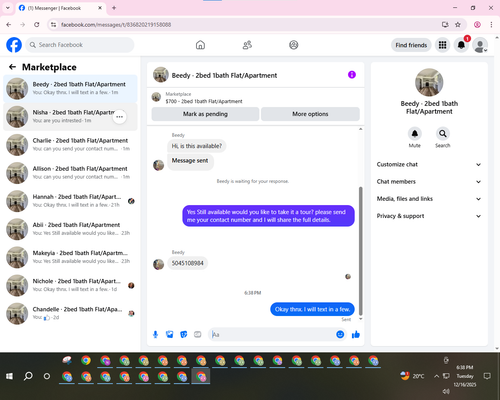Focus the Aa message input box

(272, 334)
